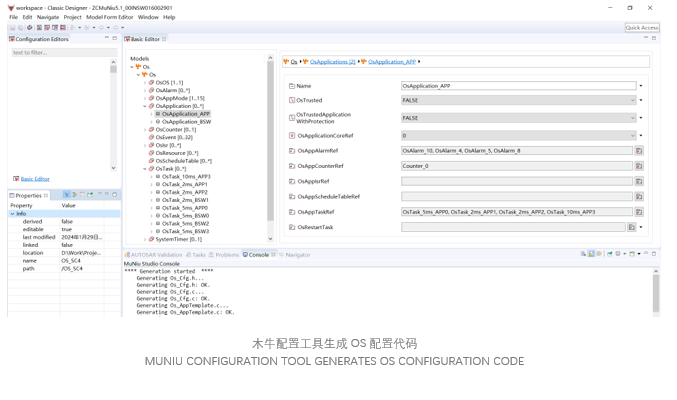Image resolution: width=677 pixels, height=400 pixels.
Task: Click the Os breadcrumb link
Action: [x=294, y=62]
